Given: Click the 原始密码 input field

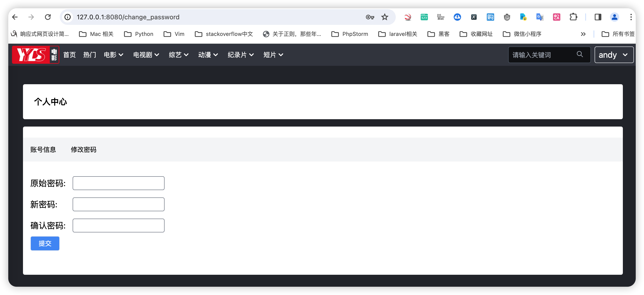Looking at the screenshot, I should click(118, 183).
